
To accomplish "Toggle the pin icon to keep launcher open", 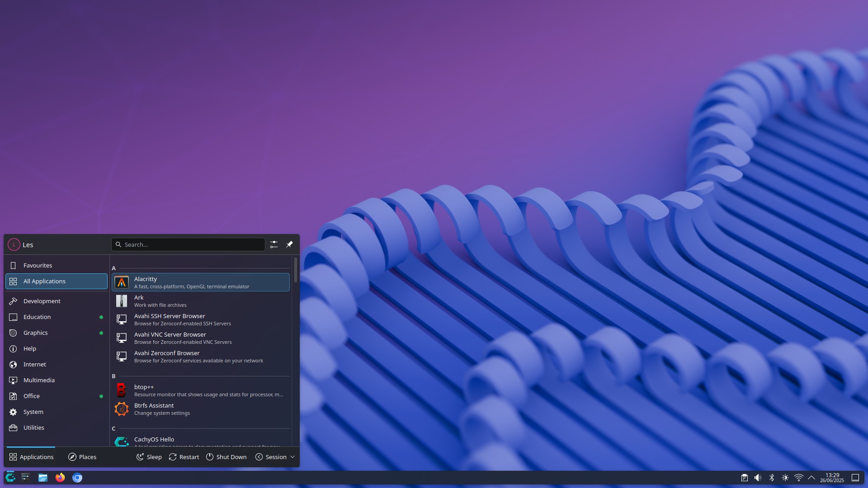I will point(289,244).
